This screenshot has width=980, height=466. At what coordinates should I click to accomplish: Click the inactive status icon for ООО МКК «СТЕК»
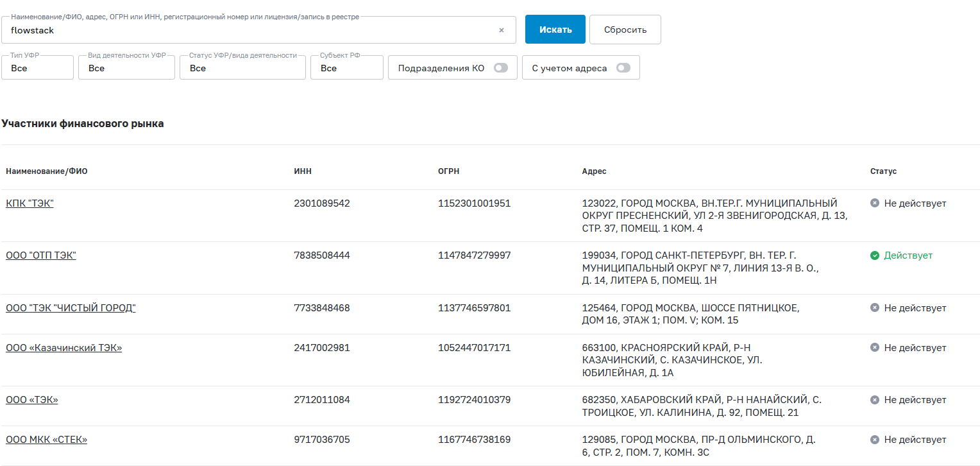click(x=874, y=440)
